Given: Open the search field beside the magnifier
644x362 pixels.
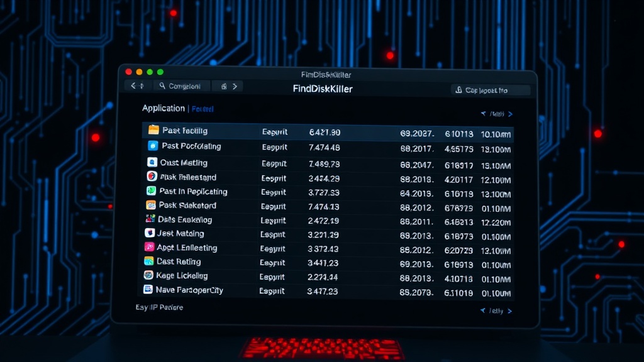Looking at the screenshot, I should click(x=180, y=85).
